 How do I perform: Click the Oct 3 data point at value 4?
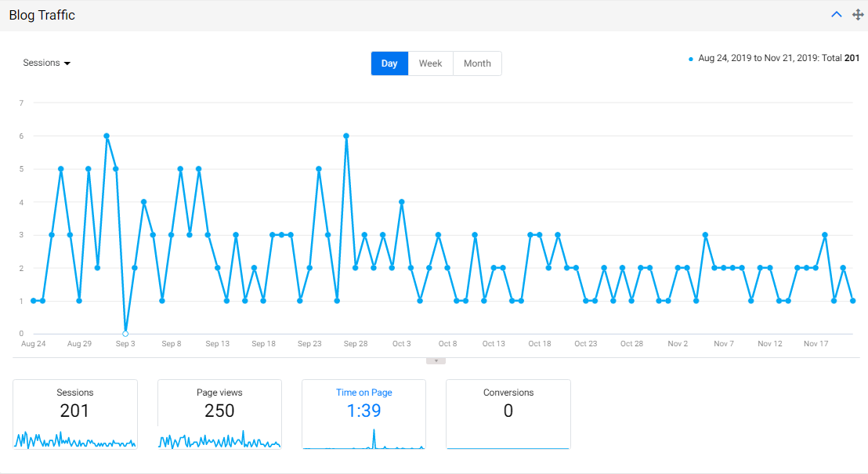tap(401, 202)
